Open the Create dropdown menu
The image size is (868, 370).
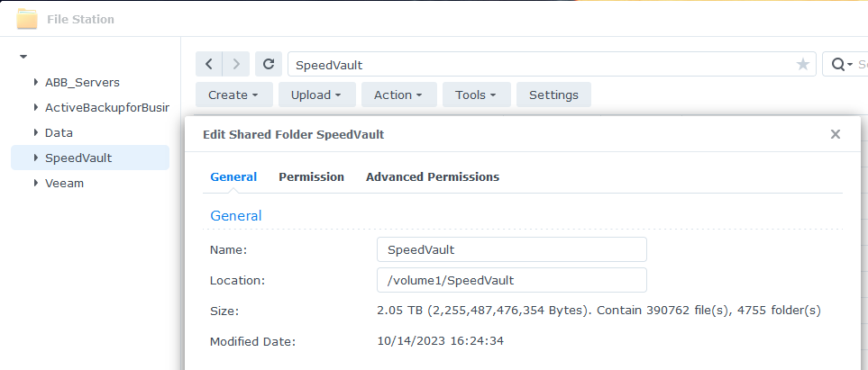click(x=233, y=95)
